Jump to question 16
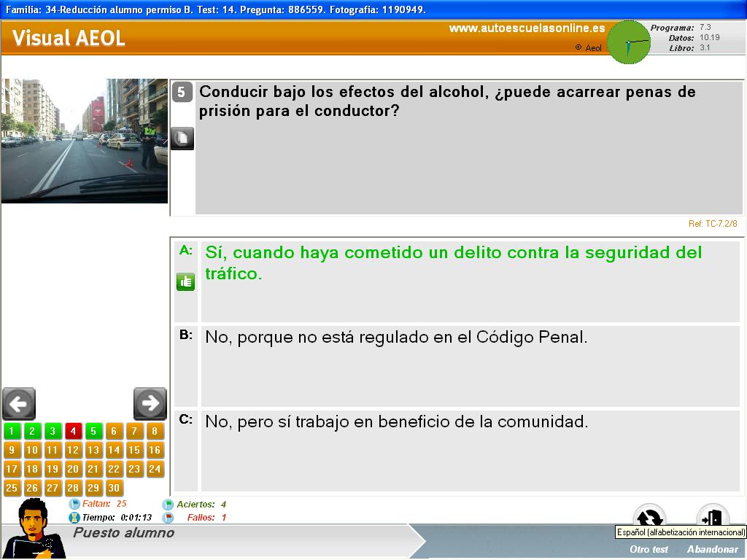Viewport: 747px width, 560px height. pyautogui.click(x=155, y=450)
